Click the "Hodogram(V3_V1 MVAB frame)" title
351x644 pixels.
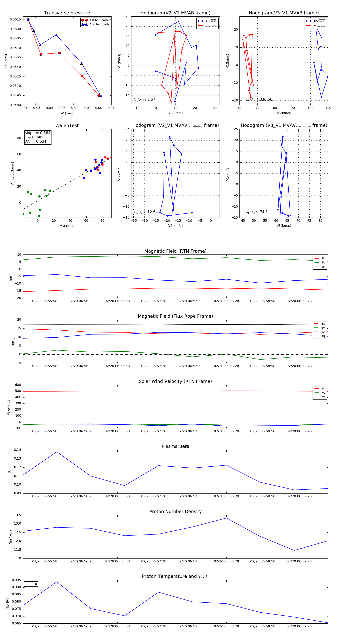[284, 13]
